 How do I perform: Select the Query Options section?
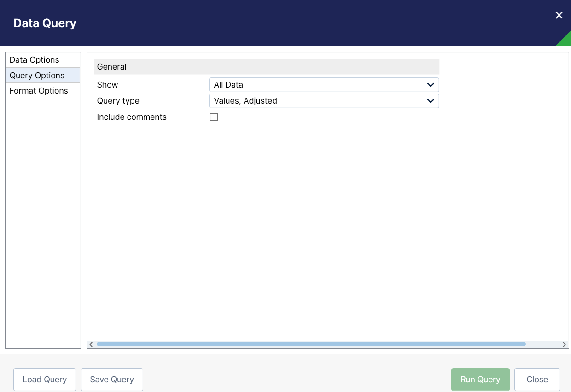point(37,76)
